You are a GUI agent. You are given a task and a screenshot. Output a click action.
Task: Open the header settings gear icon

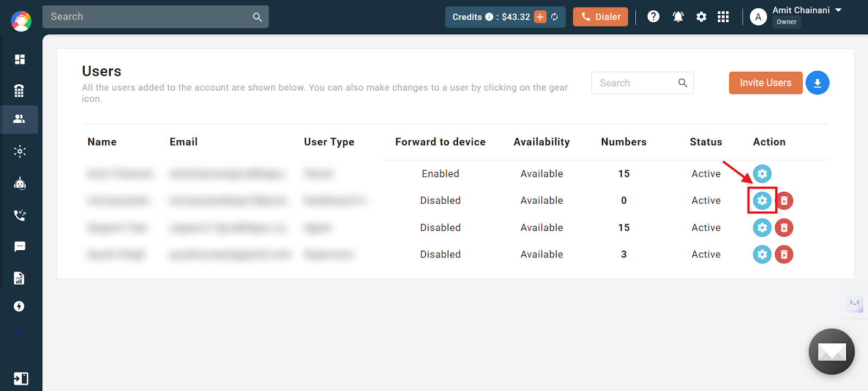(x=701, y=17)
